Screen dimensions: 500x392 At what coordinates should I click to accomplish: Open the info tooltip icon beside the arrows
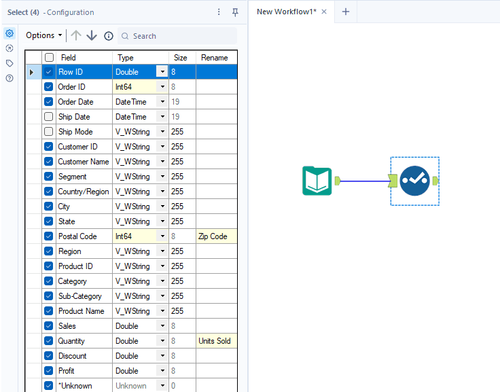point(108,36)
